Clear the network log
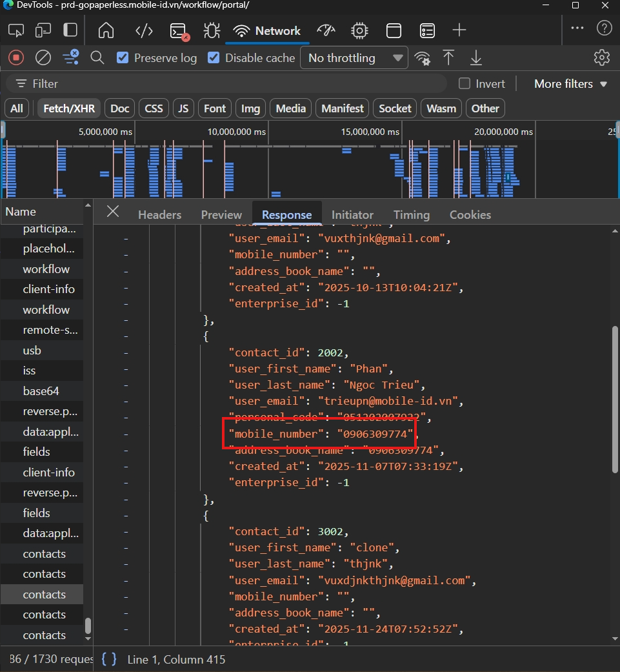 (x=43, y=57)
